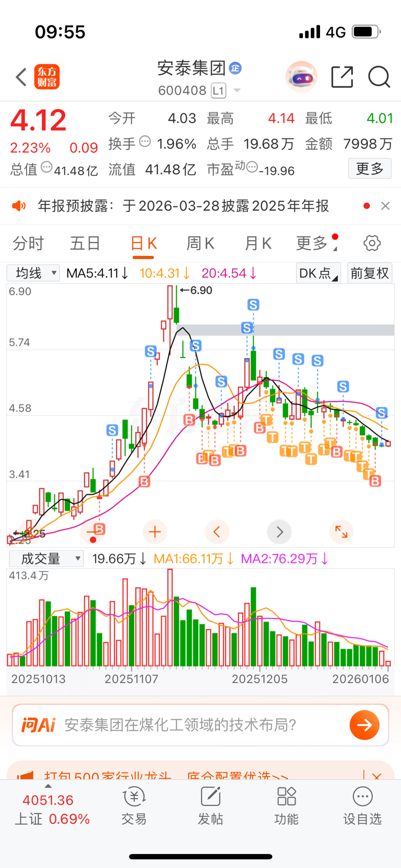Image resolution: width=401 pixels, height=868 pixels.
Task: Submit the 问Ai question with orange arrow
Action: (x=364, y=725)
